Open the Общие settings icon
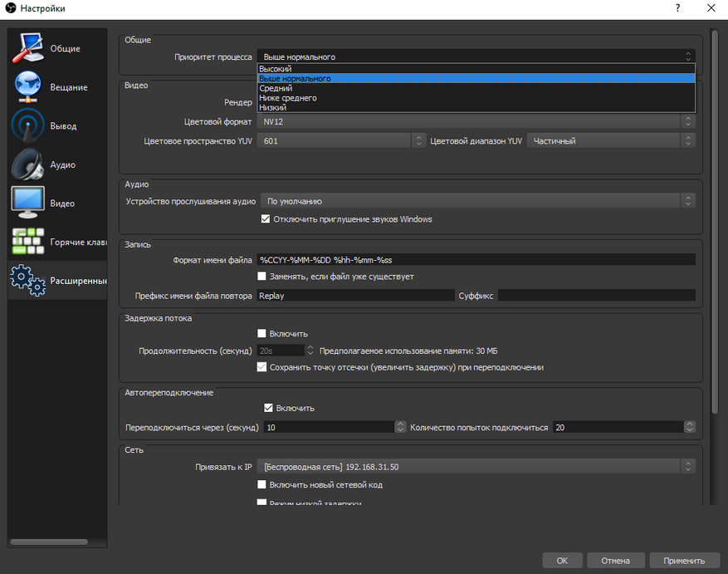The width and height of the screenshot is (728, 574). [28, 48]
